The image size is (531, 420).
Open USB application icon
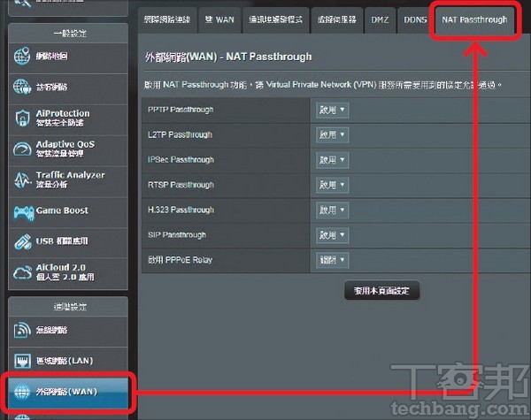(23, 241)
